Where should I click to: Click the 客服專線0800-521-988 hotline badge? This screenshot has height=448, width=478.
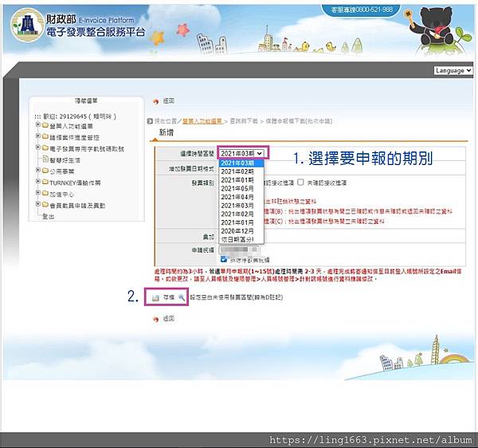coord(361,10)
